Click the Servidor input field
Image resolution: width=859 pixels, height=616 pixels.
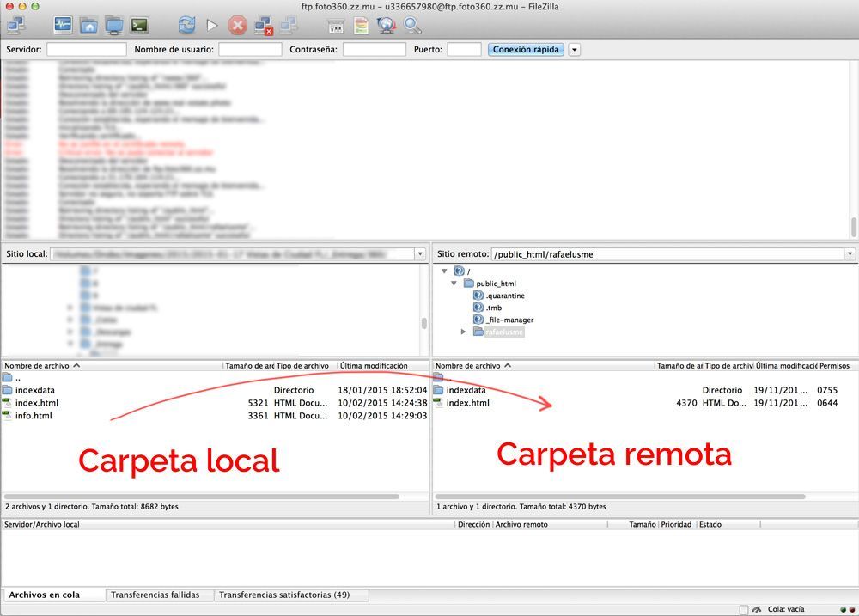(87, 49)
